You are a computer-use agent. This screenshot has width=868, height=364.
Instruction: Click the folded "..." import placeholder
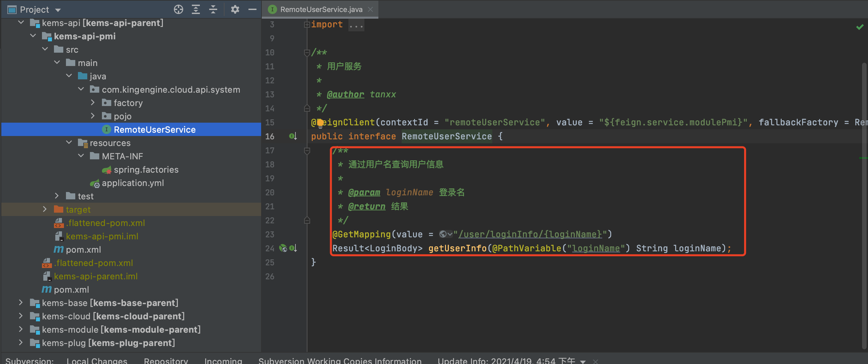[x=356, y=25]
